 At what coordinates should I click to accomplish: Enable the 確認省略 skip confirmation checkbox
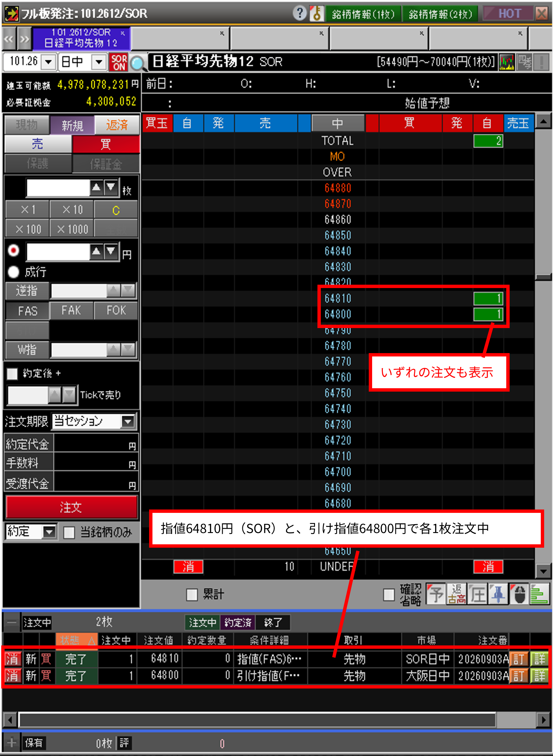pyautogui.click(x=389, y=595)
